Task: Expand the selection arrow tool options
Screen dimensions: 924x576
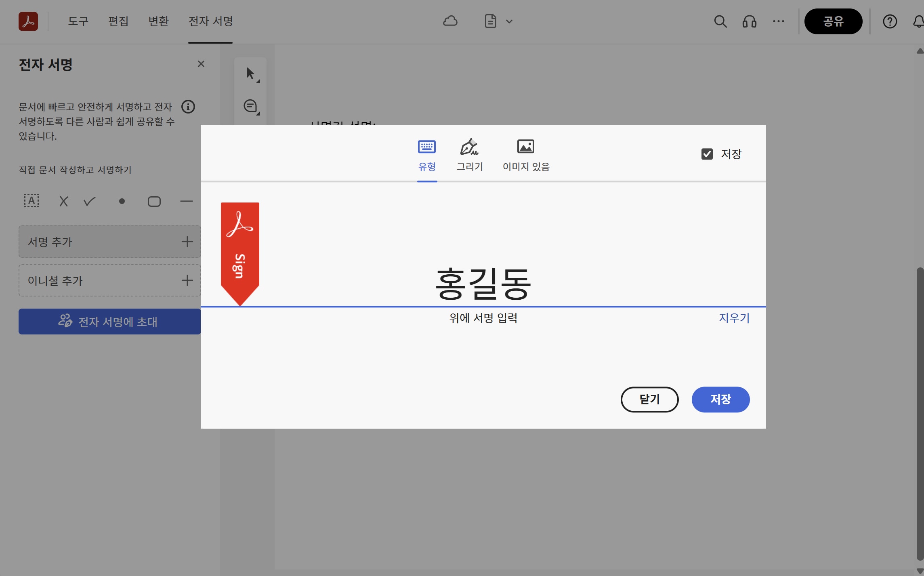Action: pyautogui.click(x=252, y=74)
